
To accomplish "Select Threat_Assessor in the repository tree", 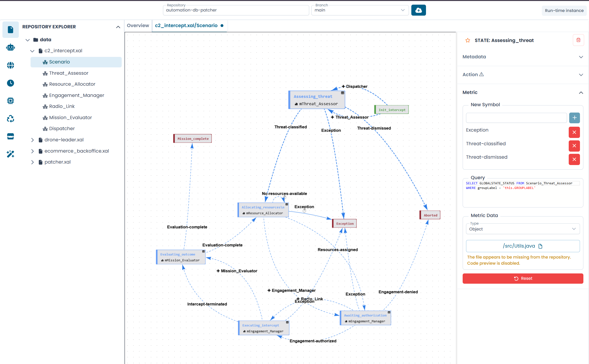I will pos(69,73).
